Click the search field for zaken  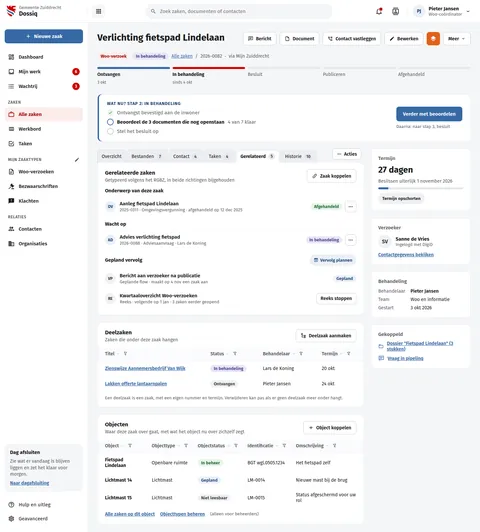(x=239, y=11)
